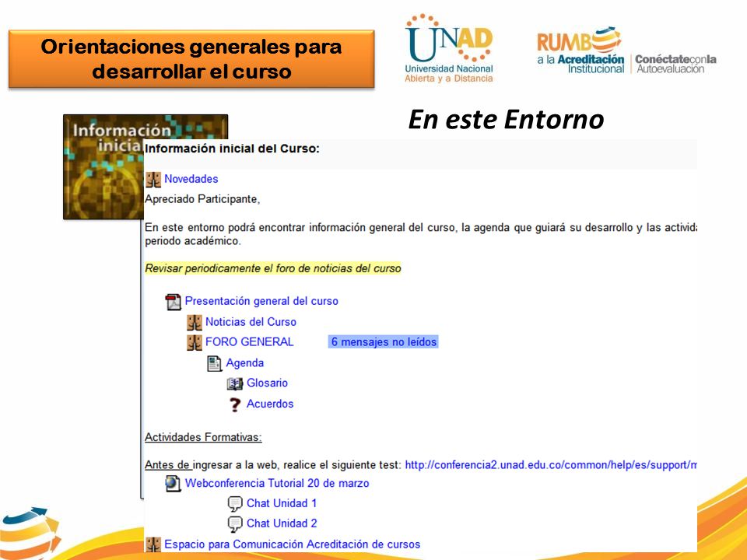Click the En este Entorno title

pos(507,120)
